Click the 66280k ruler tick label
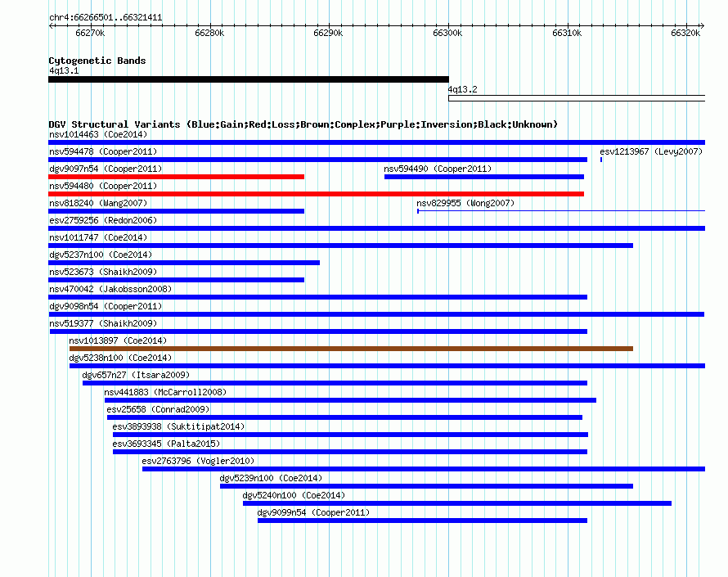The width and height of the screenshot is (728, 577). pos(209,33)
